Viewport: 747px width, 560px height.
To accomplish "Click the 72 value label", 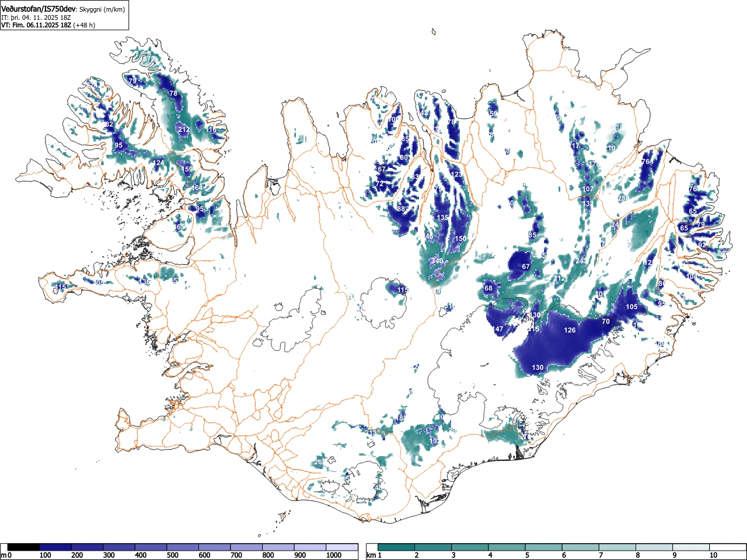I will pos(379,184).
